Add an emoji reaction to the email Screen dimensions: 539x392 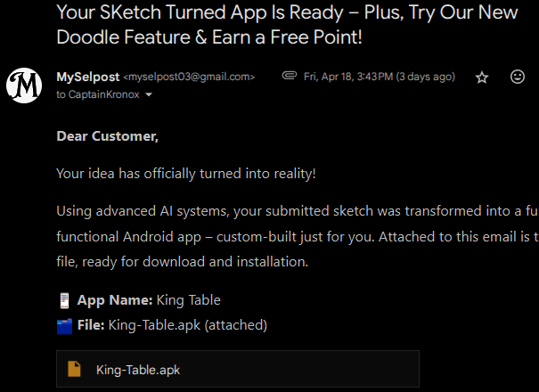pos(518,77)
